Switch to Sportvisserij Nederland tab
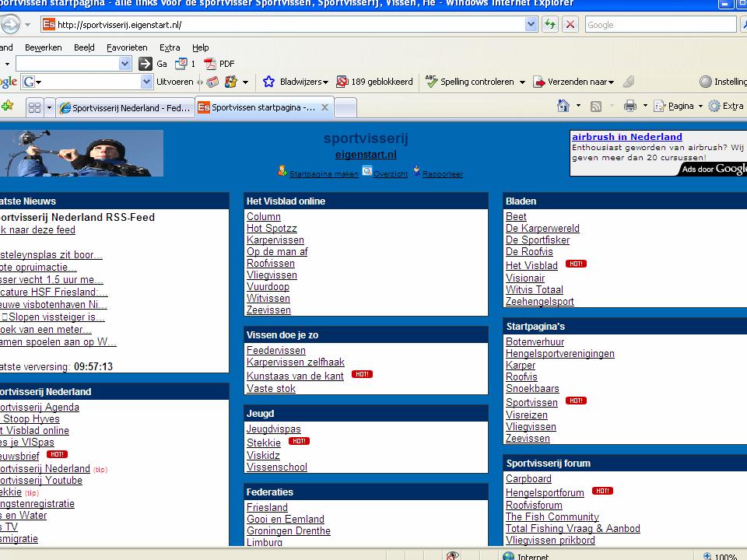 124,107
